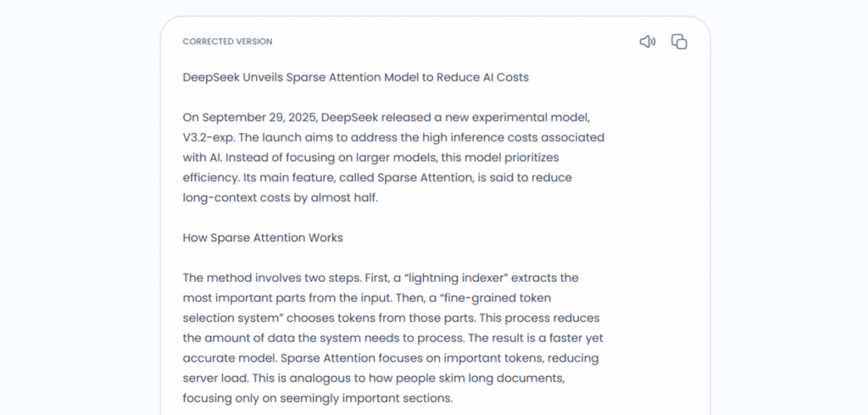Click the headline "DeepSeek Unveils Sparse Attention Model"

pyautogui.click(x=355, y=77)
